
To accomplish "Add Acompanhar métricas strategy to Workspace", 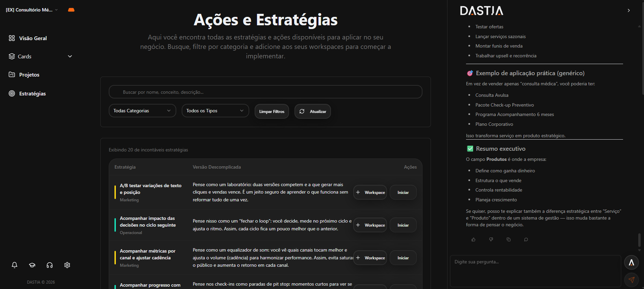I will 370,258.
